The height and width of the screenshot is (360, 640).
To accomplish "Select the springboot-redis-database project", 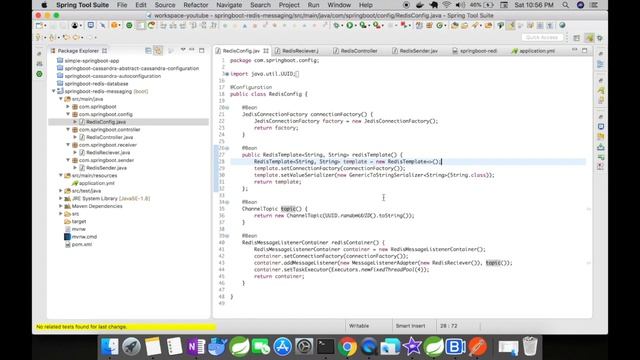I will pyautogui.click(x=96, y=84).
